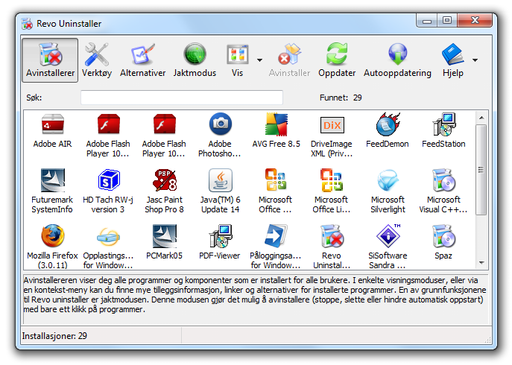Select Jasc Paint Shop Pro 8

164,191
